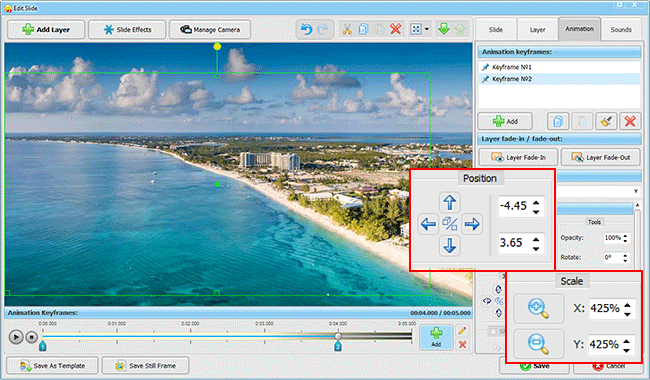Click the Scale Y 425% field
650x380 pixels.
pyautogui.click(x=604, y=344)
